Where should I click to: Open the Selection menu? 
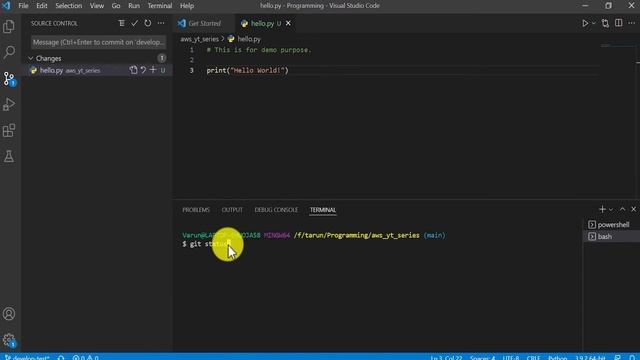[x=69, y=6]
